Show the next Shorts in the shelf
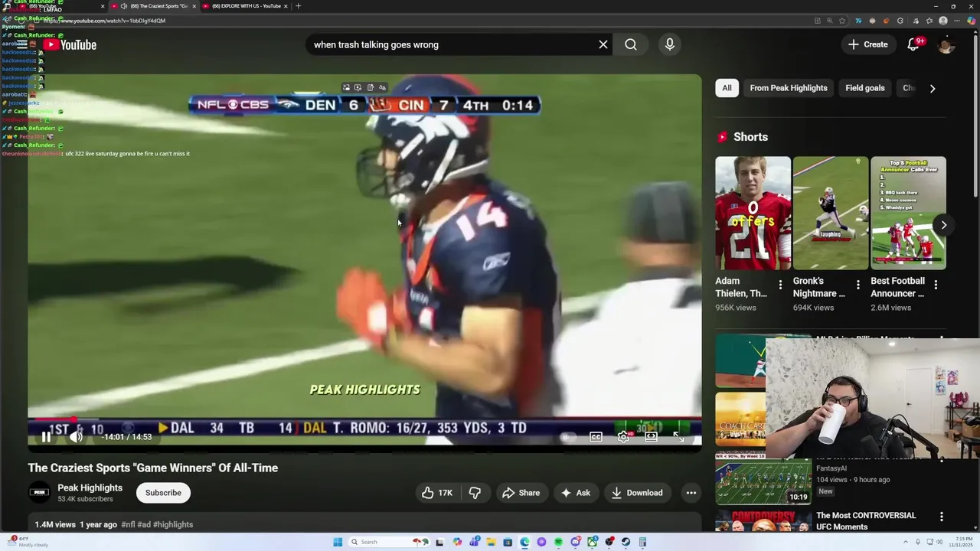980x551 pixels. coord(943,225)
